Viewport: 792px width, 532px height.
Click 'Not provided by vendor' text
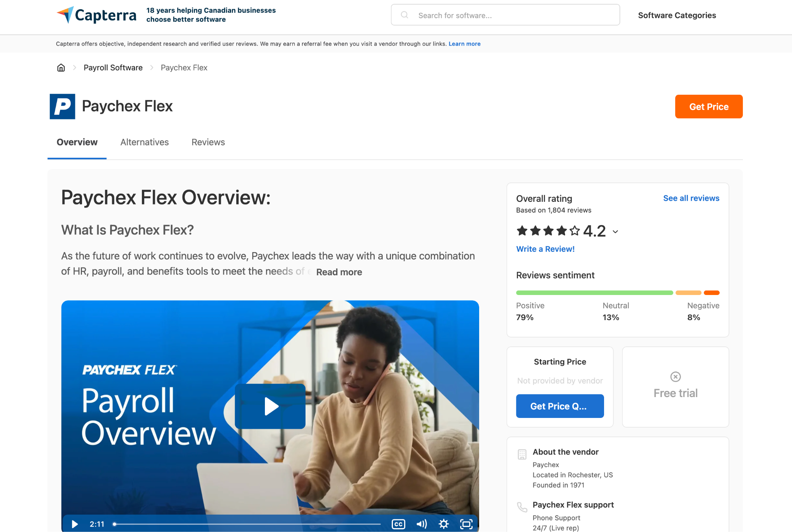pos(560,381)
